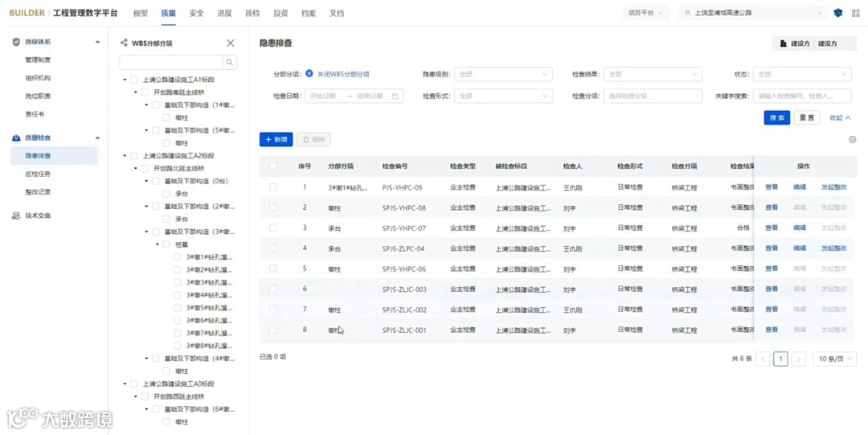Open 管理制度 in the sidebar
Image resolution: width=868 pixels, height=435 pixels.
coord(38,60)
